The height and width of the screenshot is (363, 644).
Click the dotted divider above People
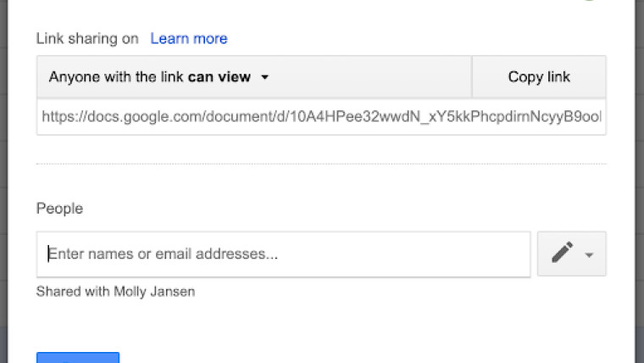click(x=321, y=164)
